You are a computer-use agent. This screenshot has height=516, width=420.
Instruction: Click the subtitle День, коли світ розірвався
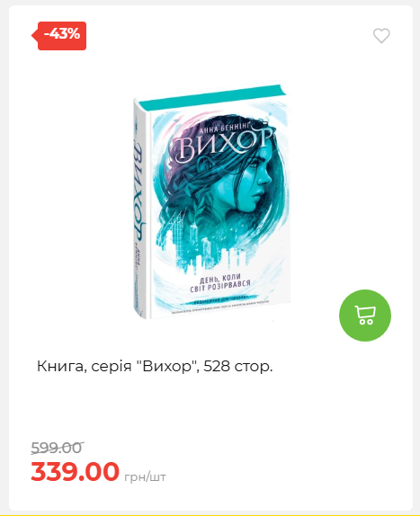[220, 283]
